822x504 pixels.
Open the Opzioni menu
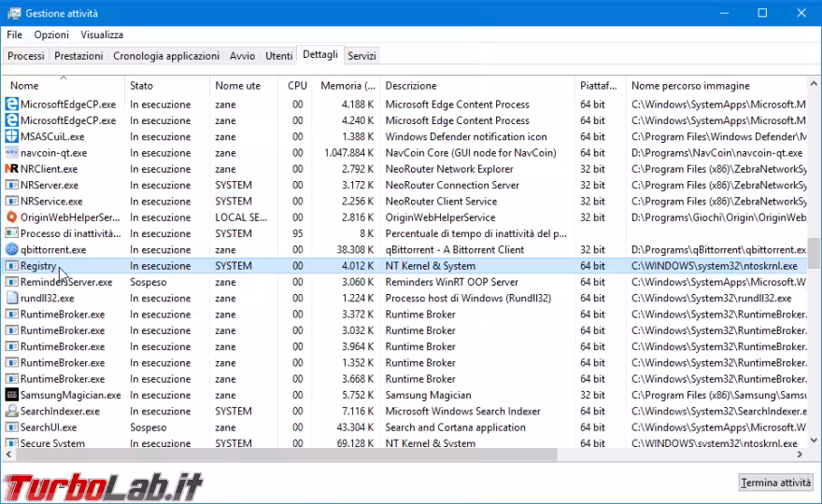51,35
